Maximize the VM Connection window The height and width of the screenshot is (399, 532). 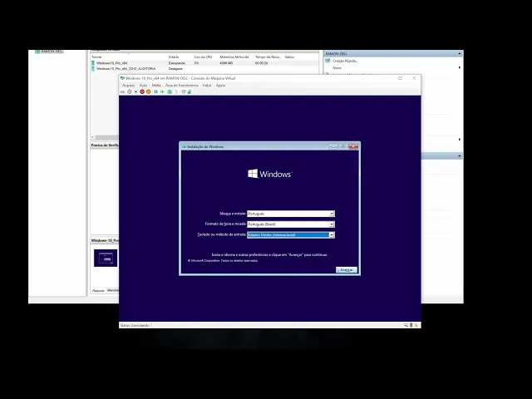point(401,78)
